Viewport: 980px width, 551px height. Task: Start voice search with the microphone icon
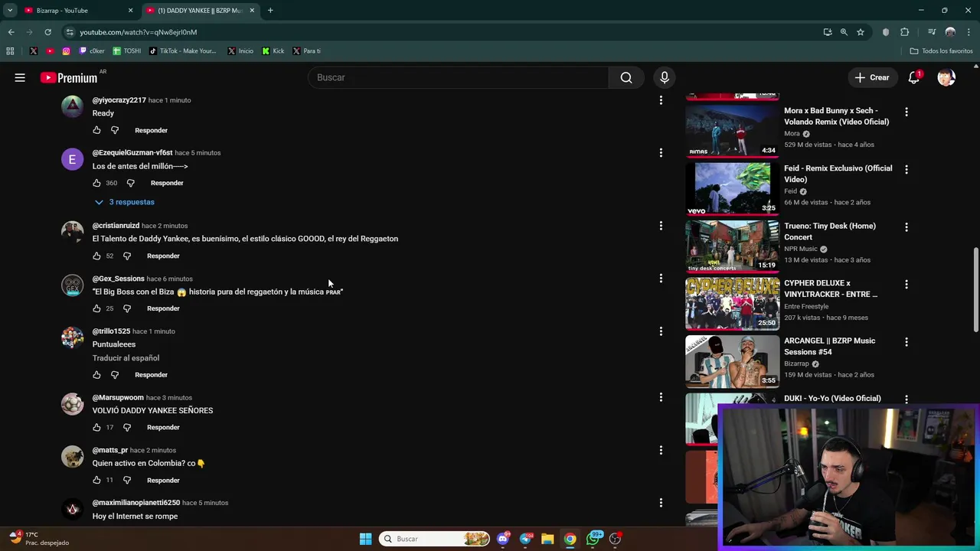[x=665, y=77]
